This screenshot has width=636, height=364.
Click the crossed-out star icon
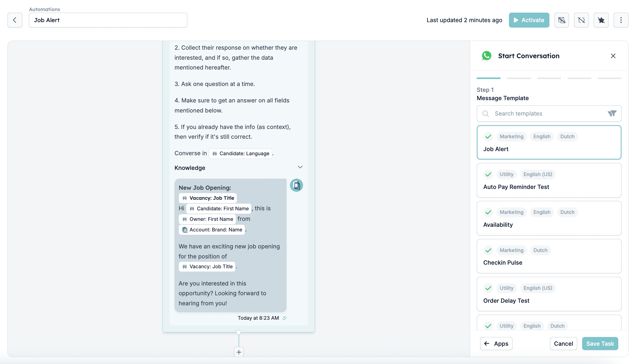pyautogui.click(x=601, y=20)
